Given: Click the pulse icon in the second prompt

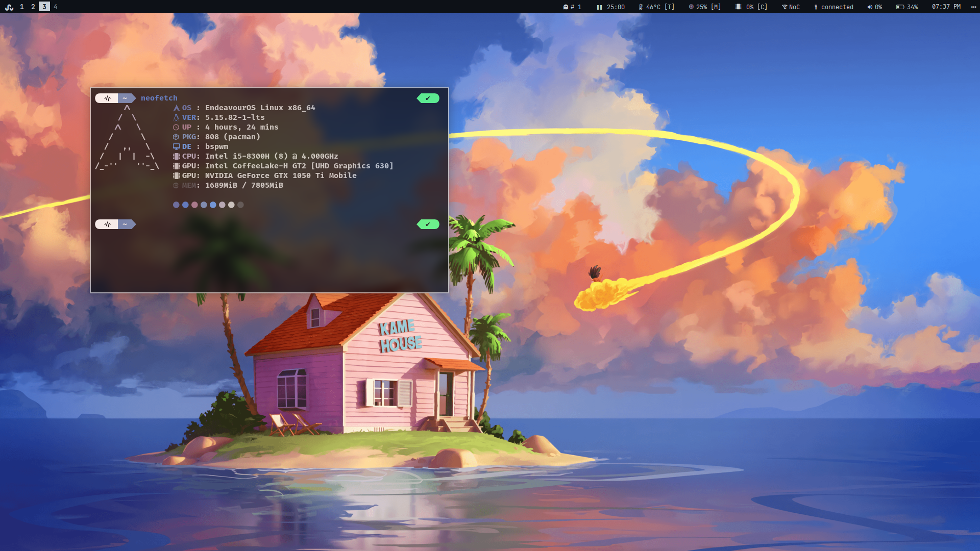Looking at the screenshot, I should point(107,224).
